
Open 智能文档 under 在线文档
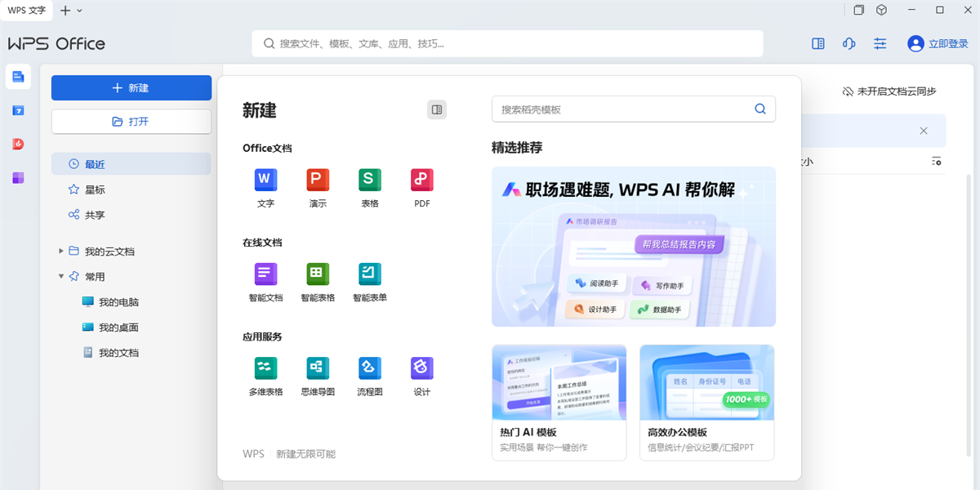(265, 282)
